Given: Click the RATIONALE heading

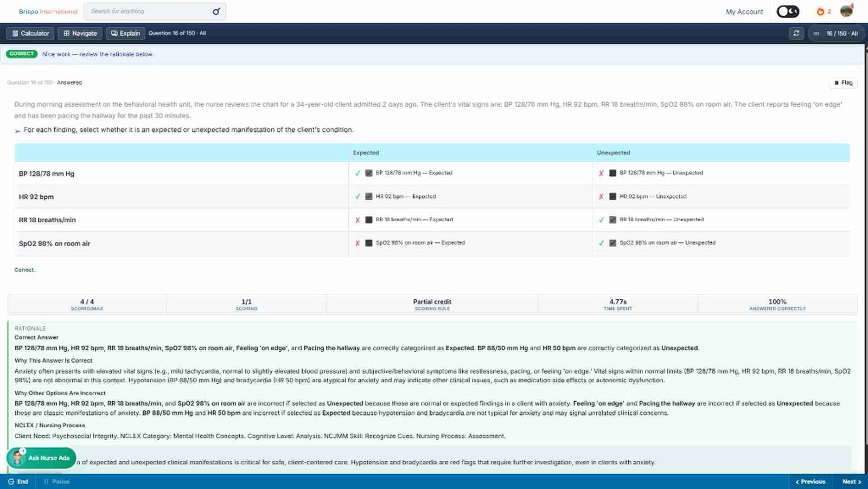Looking at the screenshot, I should pyautogui.click(x=30, y=328).
